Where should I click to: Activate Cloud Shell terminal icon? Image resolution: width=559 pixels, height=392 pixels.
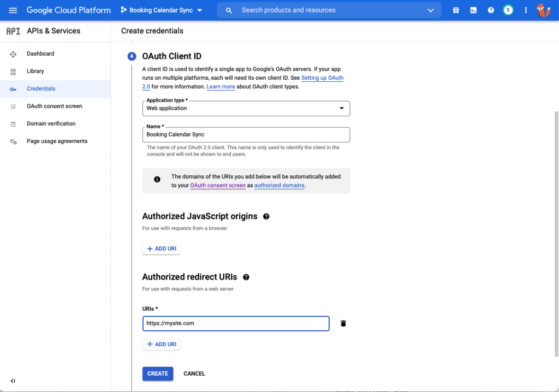click(x=473, y=10)
